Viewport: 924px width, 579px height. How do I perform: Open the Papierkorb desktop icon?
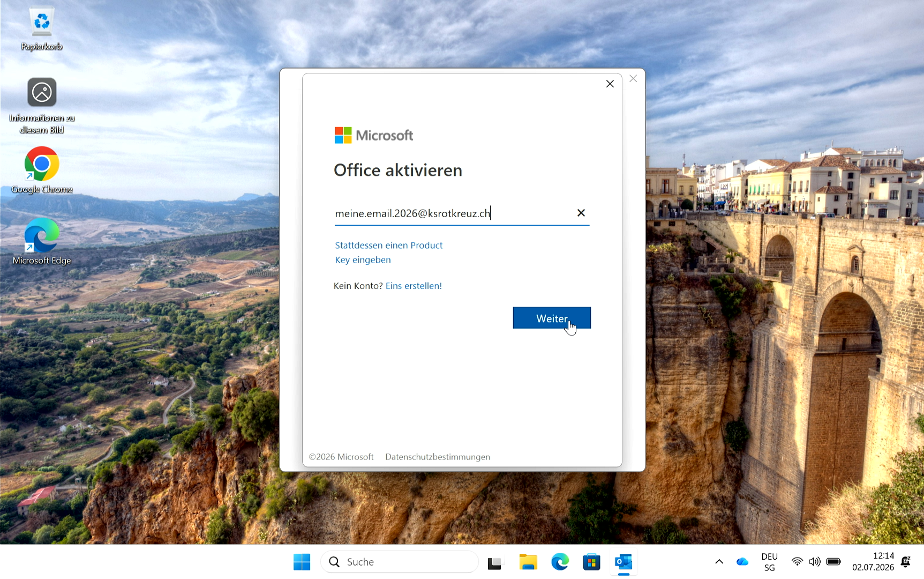point(42,29)
